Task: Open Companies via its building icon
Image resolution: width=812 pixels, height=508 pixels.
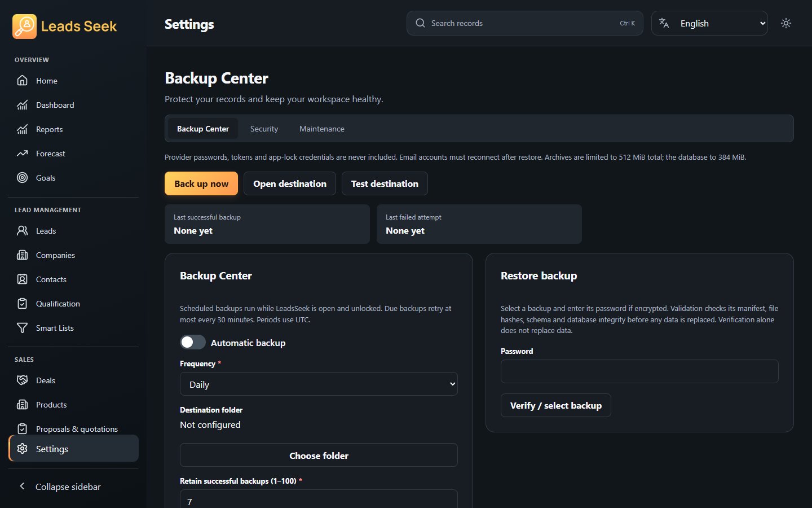Action: coord(22,255)
